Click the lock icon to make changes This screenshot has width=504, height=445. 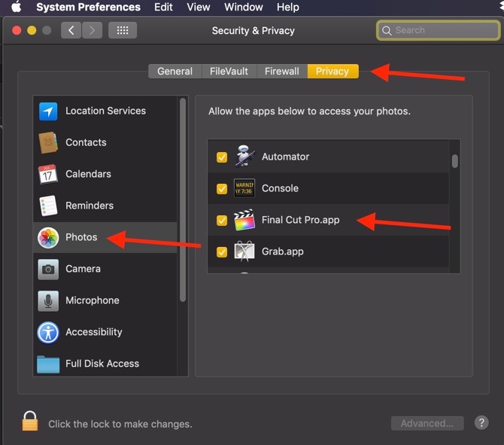30,421
